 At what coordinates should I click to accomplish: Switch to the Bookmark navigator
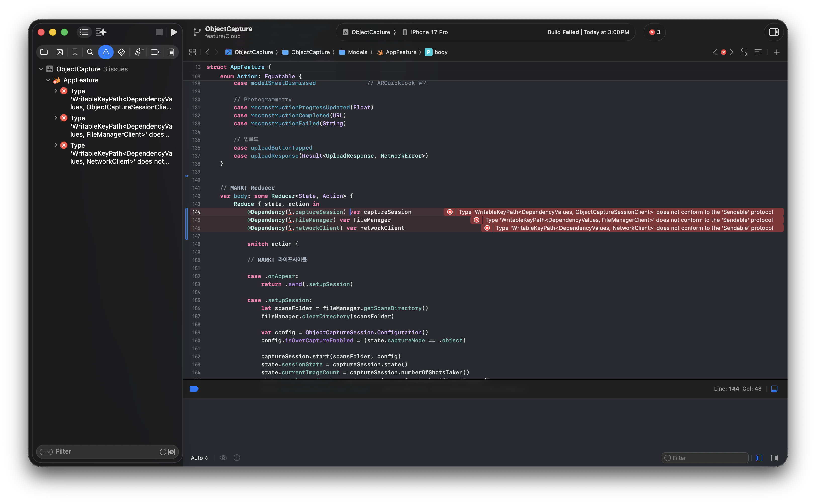[75, 52]
